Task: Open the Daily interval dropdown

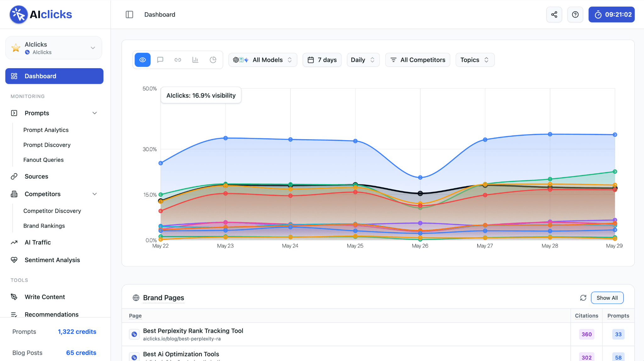Action: click(x=363, y=60)
